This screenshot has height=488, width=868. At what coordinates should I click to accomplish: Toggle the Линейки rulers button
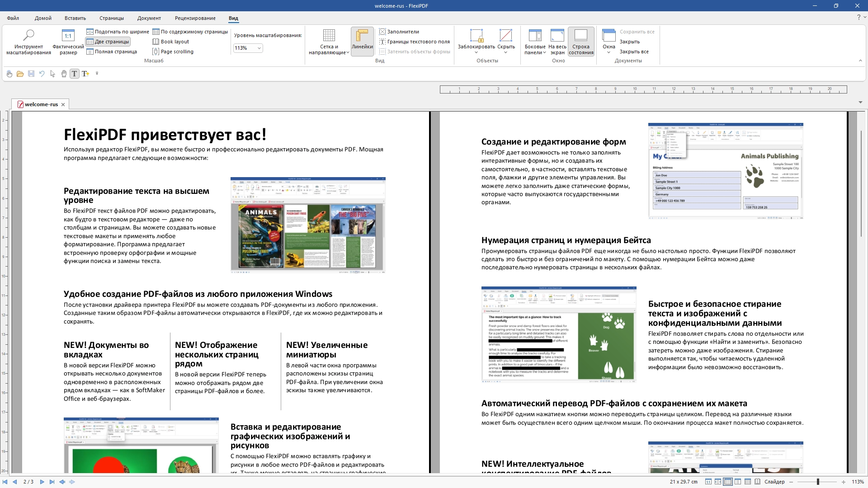362,41
